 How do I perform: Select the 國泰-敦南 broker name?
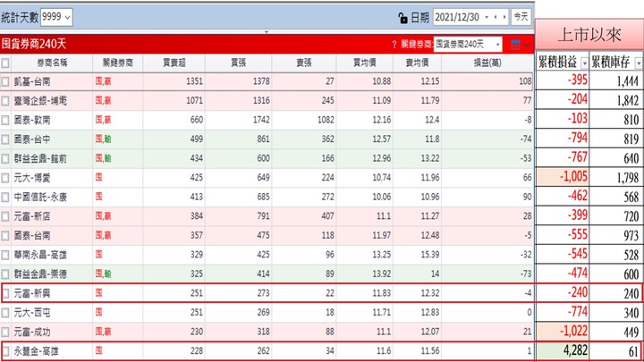[x=32, y=121]
